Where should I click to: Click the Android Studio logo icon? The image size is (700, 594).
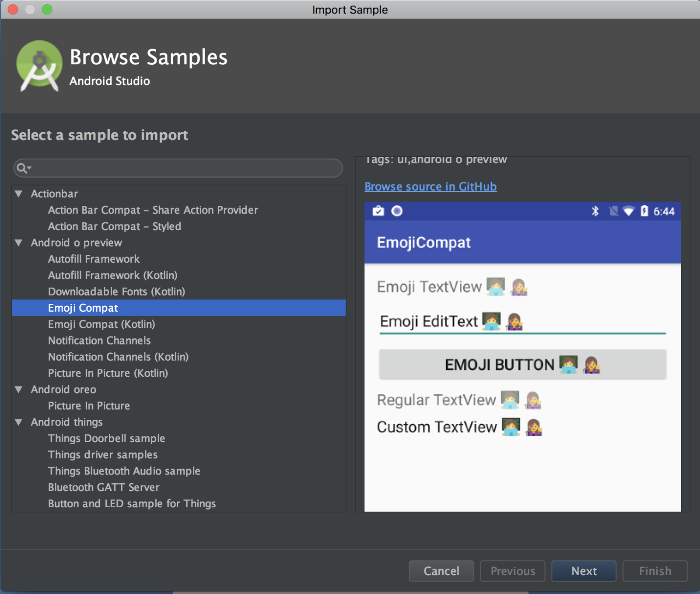click(x=39, y=66)
